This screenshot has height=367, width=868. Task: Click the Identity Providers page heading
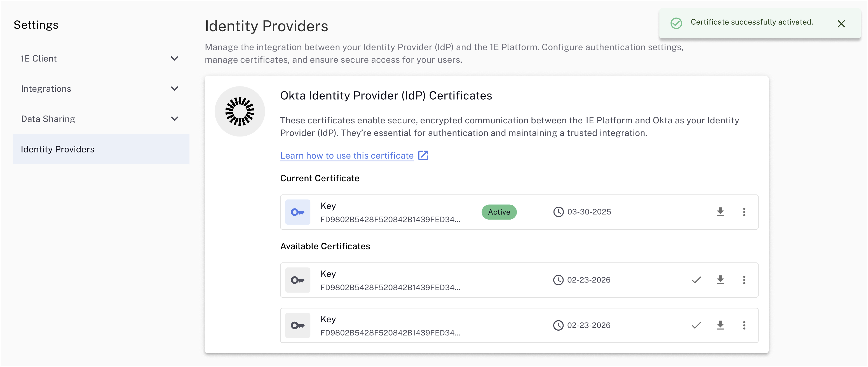tap(267, 26)
